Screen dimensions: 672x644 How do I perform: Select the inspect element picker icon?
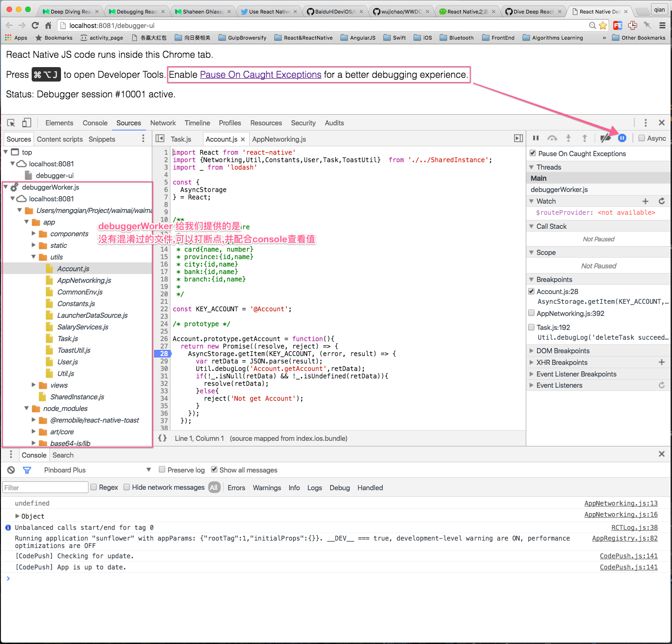click(11, 123)
